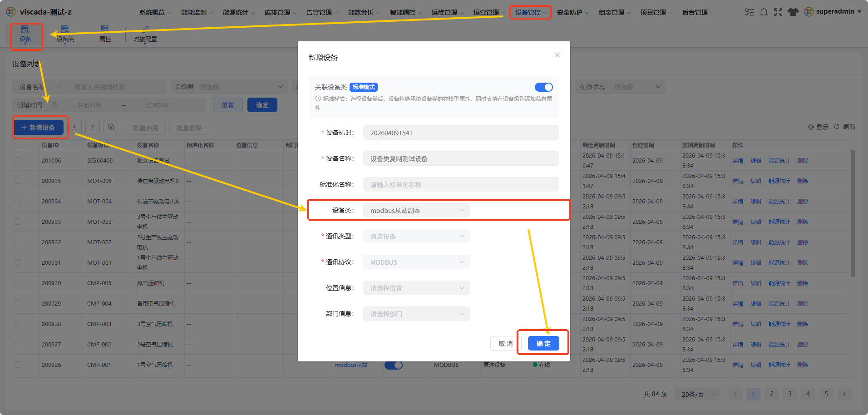Click 删除 link for row 200935
The width and height of the screenshot is (868, 415).
tap(803, 181)
